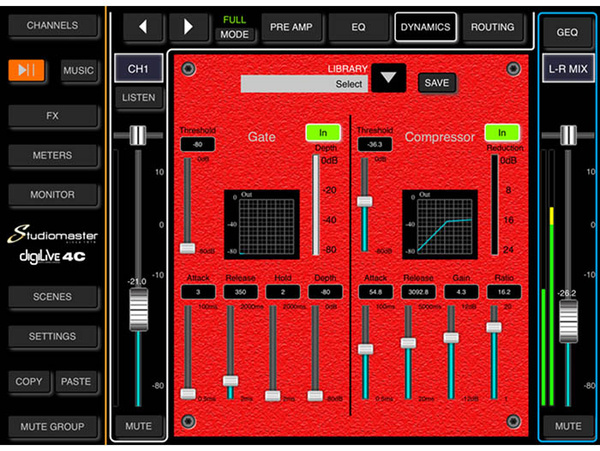Mute the L-R MIX output
Screen dimensions: 600x451
(x=568, y=426)
